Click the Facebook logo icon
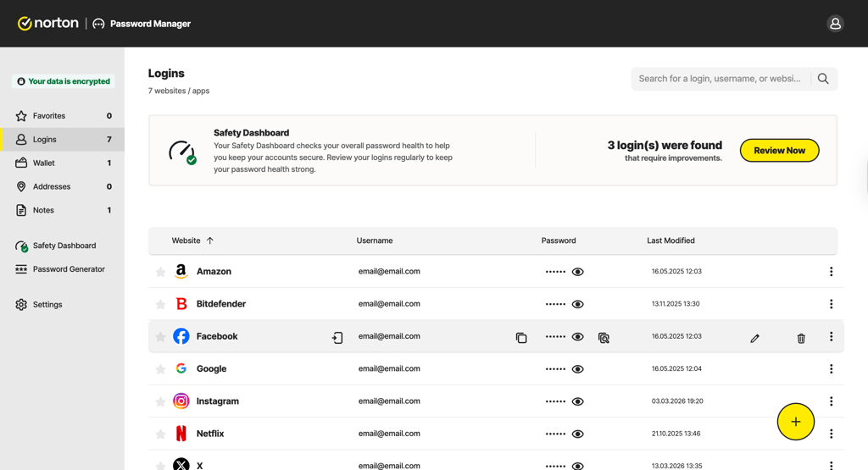The image size is (868, 470). coord(181,335)
